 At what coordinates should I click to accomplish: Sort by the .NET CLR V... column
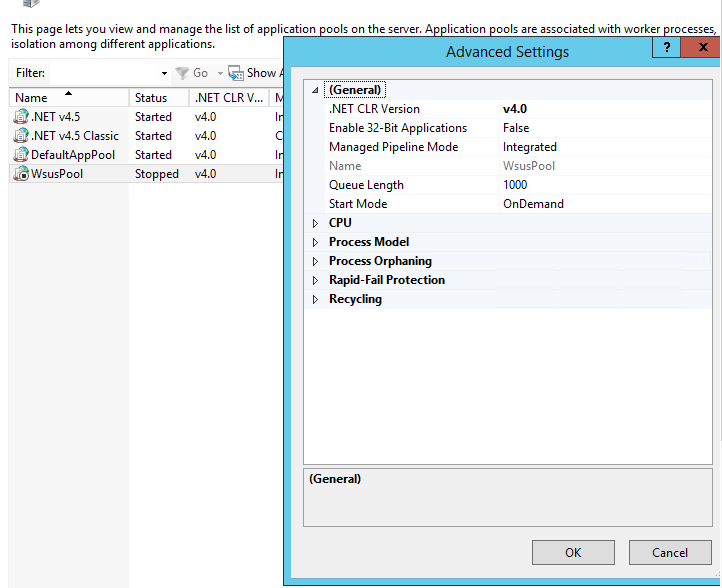click(x=229, y=98)
